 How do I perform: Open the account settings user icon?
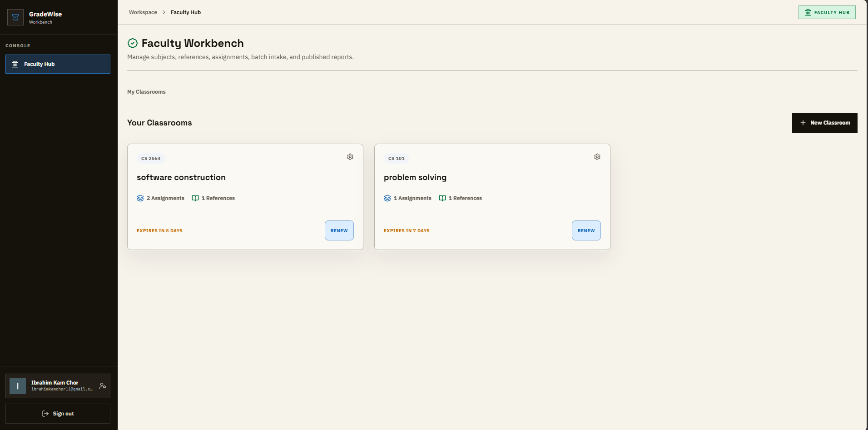(103, 386)
